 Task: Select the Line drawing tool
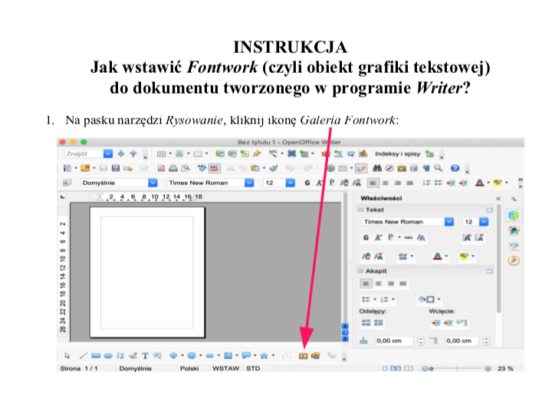pos(83,356)
